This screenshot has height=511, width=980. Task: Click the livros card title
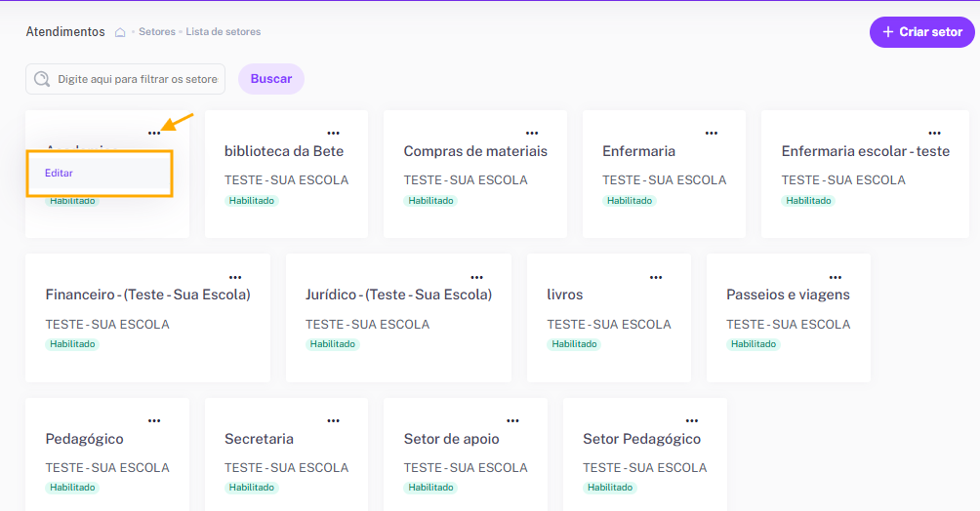565,295
